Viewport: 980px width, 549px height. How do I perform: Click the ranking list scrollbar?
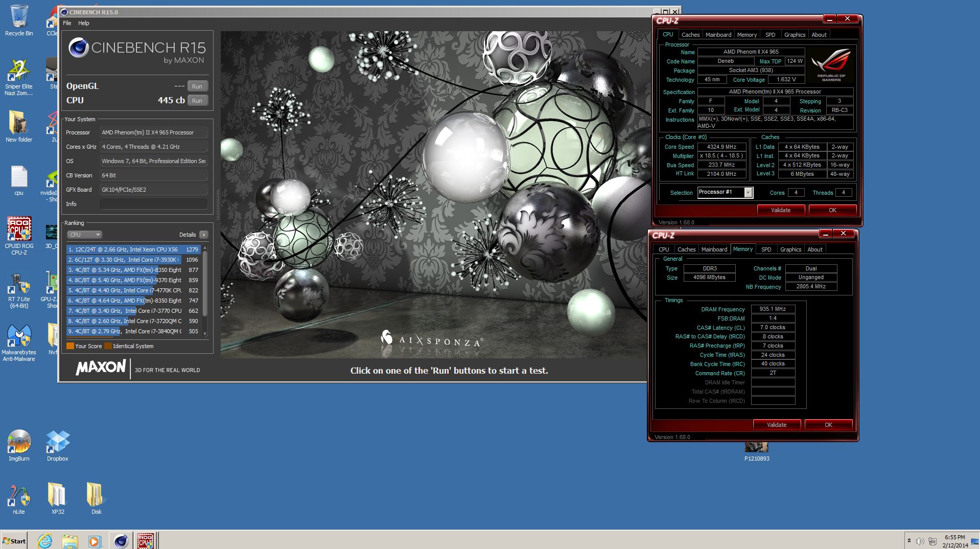click(205, 290)
